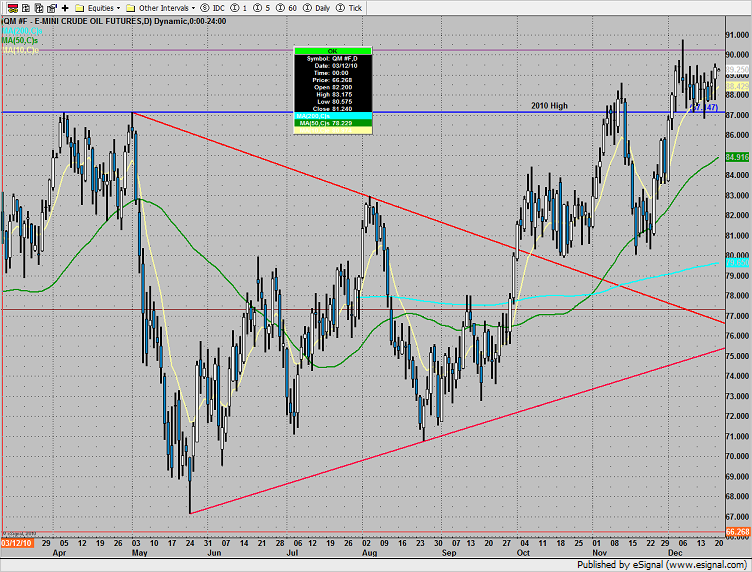Click the red and yellow chart-link icon
The width and height of the screenshot is (752, 572).
coord(12,8)
